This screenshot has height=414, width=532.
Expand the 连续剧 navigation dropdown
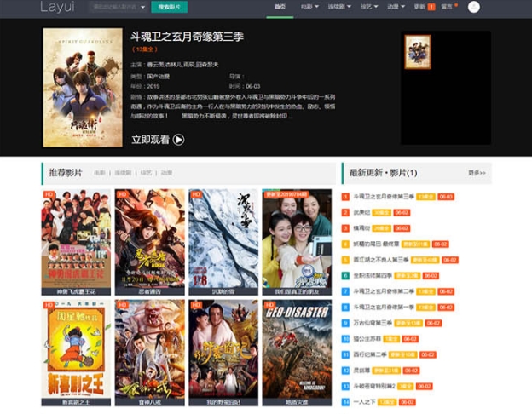pos(339,7)
